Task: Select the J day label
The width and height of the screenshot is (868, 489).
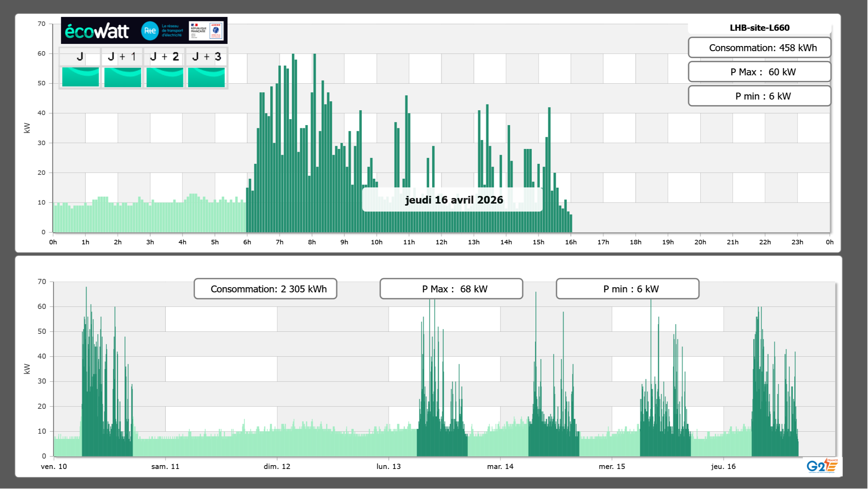Action: (80, 57)
